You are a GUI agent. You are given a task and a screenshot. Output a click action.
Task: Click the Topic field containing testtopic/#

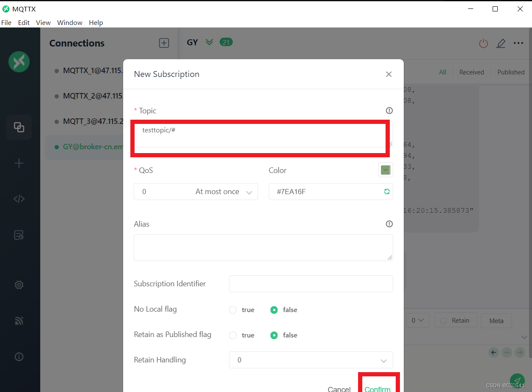pyautogui.click(x=263, y=134)
